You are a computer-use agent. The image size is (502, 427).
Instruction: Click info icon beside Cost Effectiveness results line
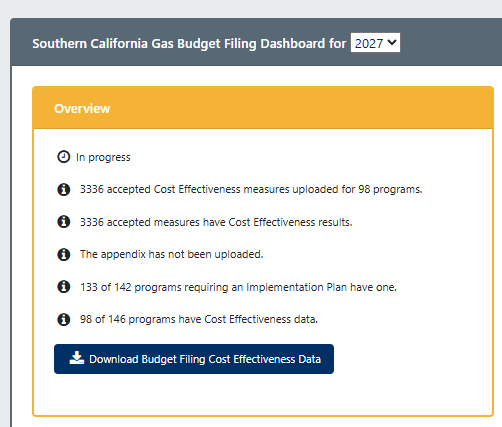[63, 222]
